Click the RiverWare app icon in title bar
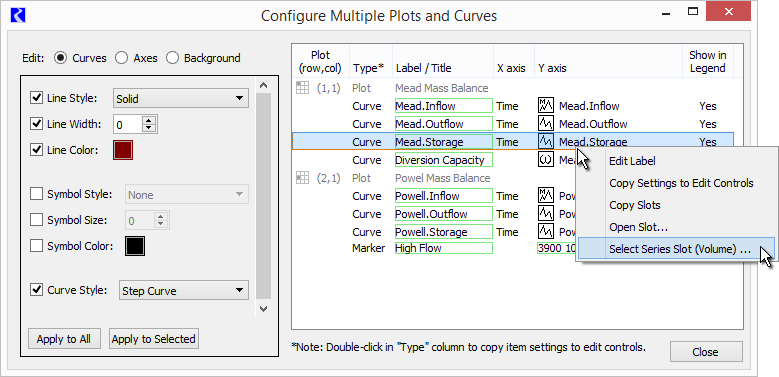Screen dimensions: 779x377 tap(18, 15)
